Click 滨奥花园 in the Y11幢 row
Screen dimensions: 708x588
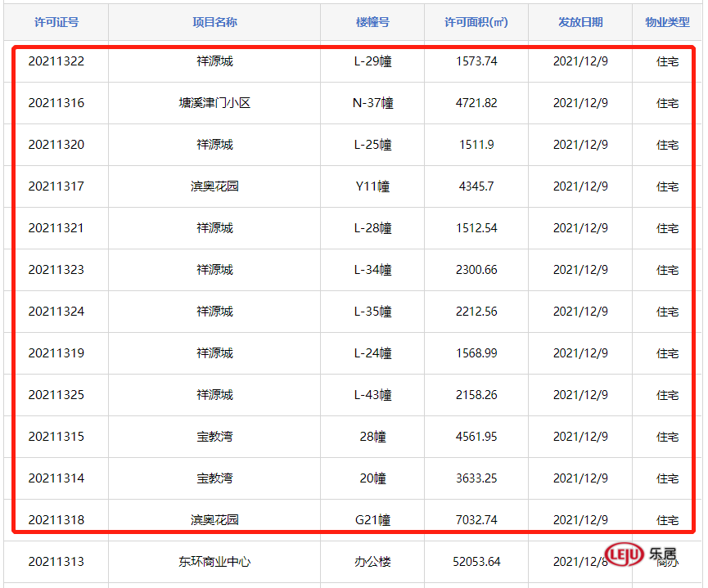click(214, 186)
